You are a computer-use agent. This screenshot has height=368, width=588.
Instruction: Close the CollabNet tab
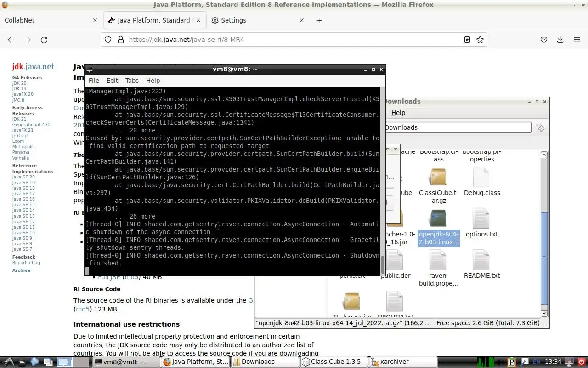click(95, 20)
